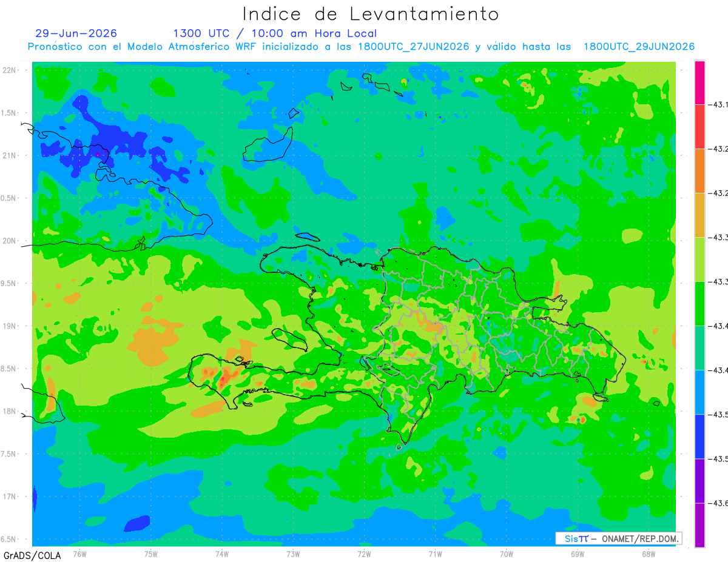Click the legend value "-43.1"
The image size is (728, 562).
719,105
